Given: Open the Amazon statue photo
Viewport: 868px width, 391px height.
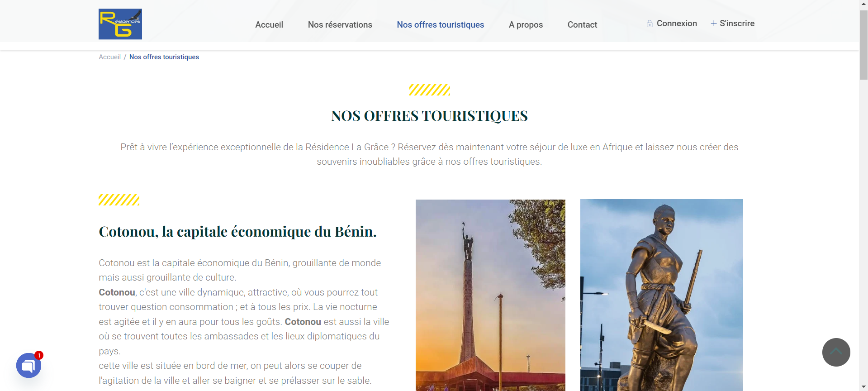Looking at the screenshot, I should (x=661, y=295).
